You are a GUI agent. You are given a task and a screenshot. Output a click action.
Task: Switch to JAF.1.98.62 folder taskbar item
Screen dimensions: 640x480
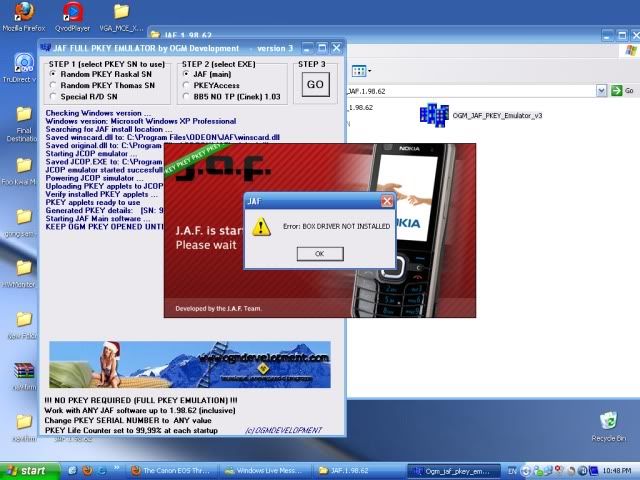pos(358,471)
